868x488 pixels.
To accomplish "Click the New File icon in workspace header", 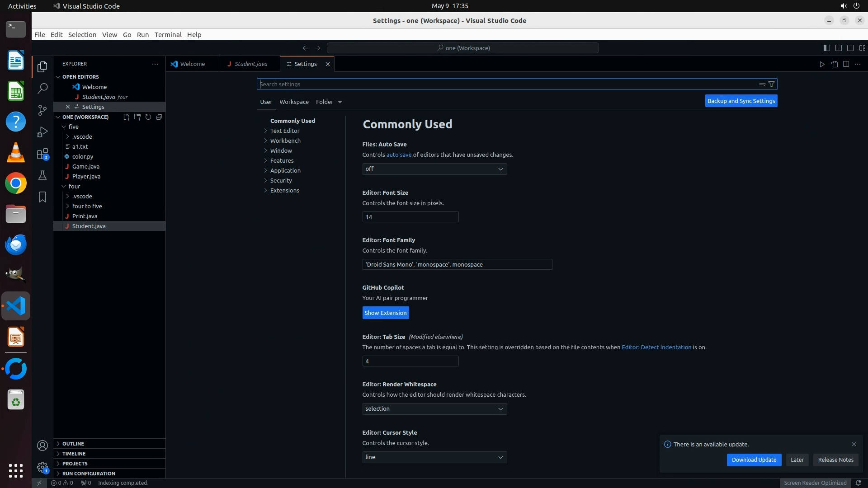I will [127, 117].
